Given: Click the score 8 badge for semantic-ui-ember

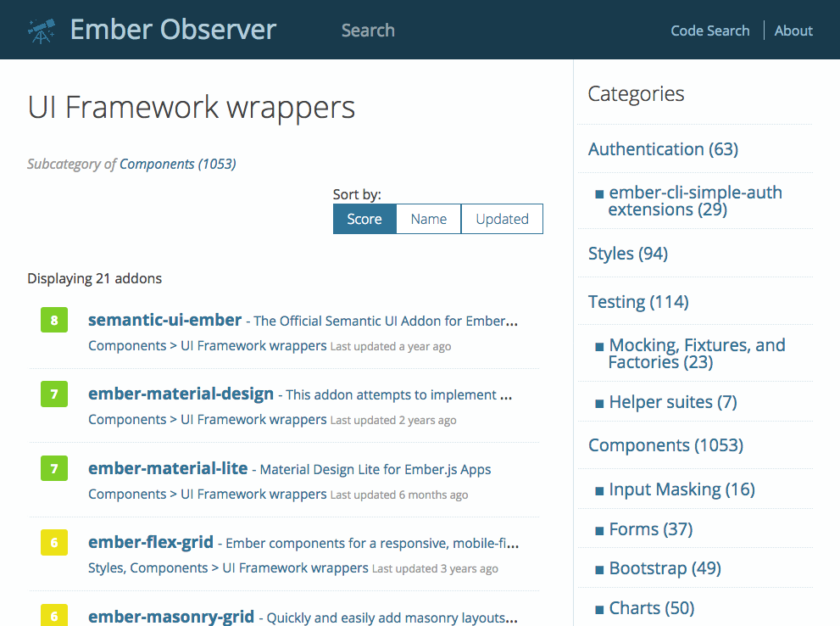Looking at the screenshot, I should (x=54, y=320).
